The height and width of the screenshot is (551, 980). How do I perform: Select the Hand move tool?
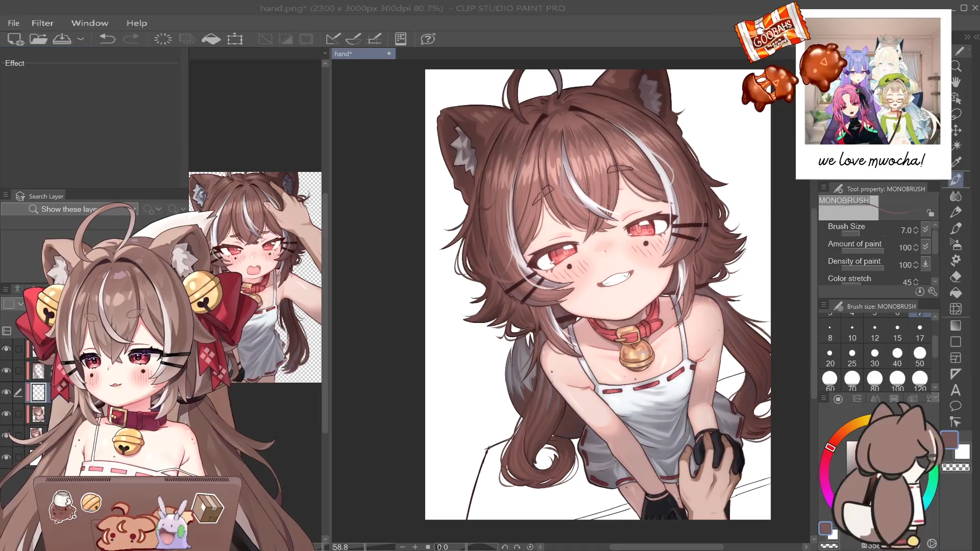tap(956, 82)
